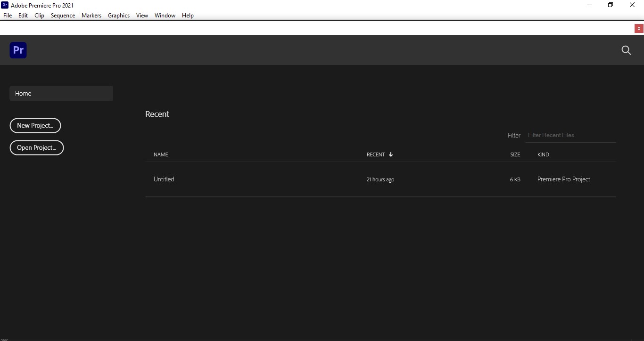This screenshot has height=341, width=644.
Task: Open the Graphics menu
Action: click(119, 16)
